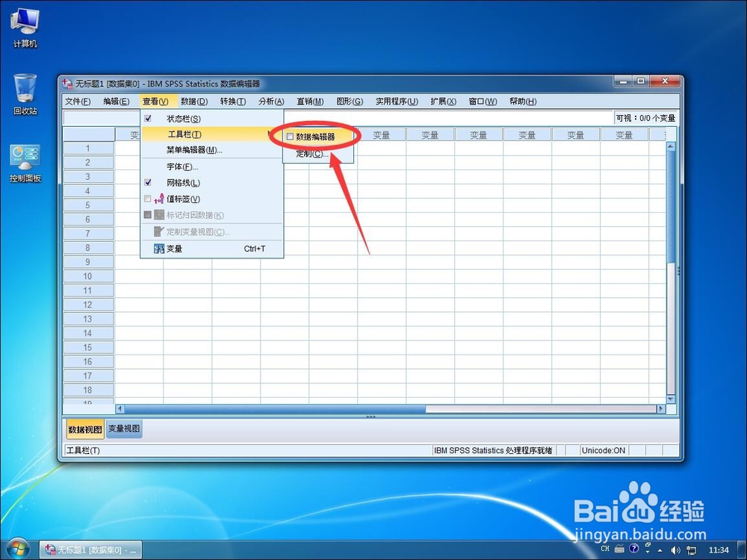747x560 pixels.
Task: Open 菜单编辑器(M)... from View menu
Action: (x=212, y=150)
